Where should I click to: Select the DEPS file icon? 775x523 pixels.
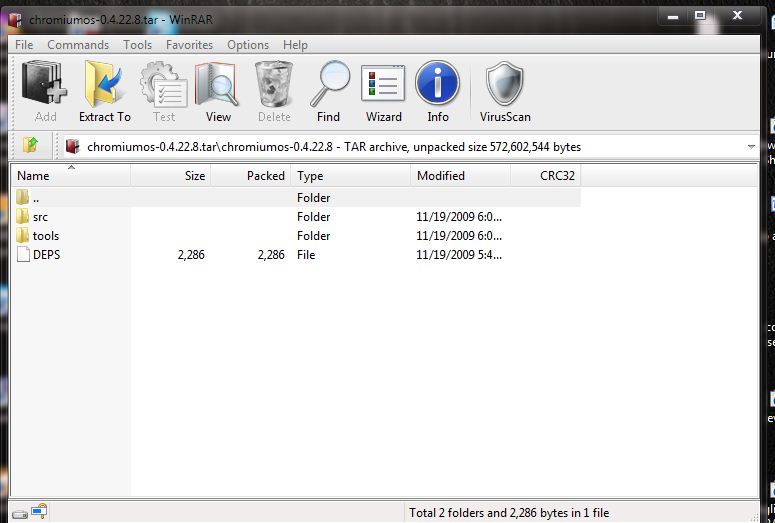(23, 254)
